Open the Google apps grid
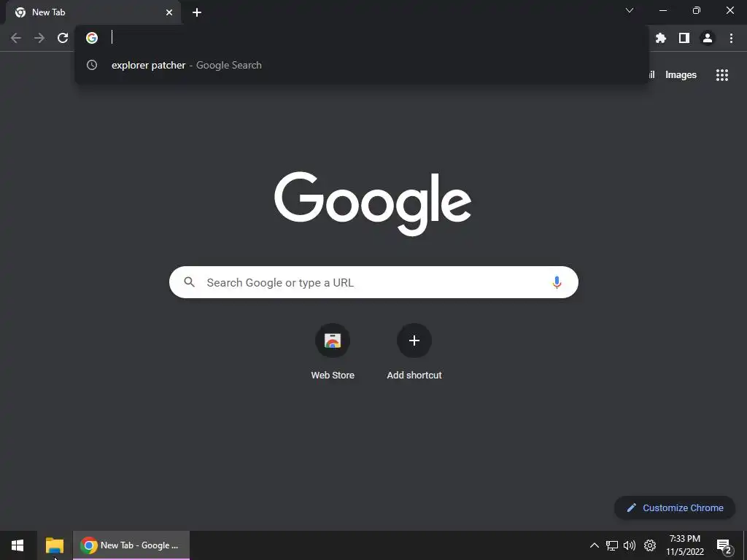Screen dimensions: 747x560 722,75
